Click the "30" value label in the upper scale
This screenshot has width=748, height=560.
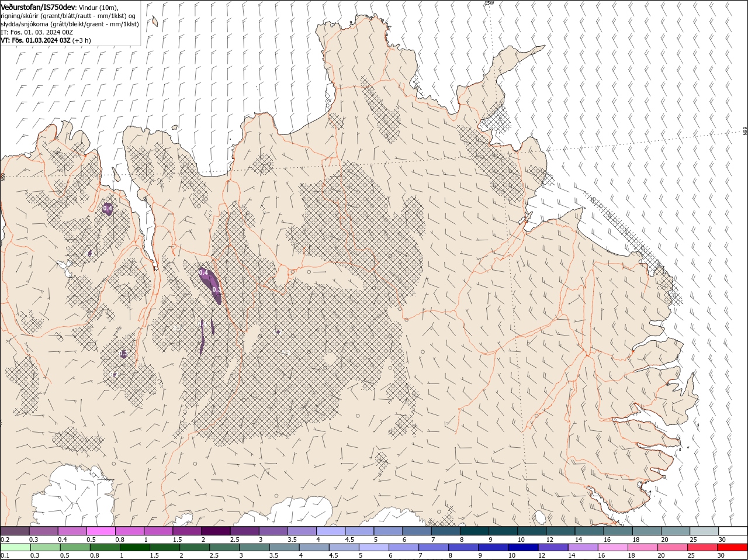click(722, 539)
